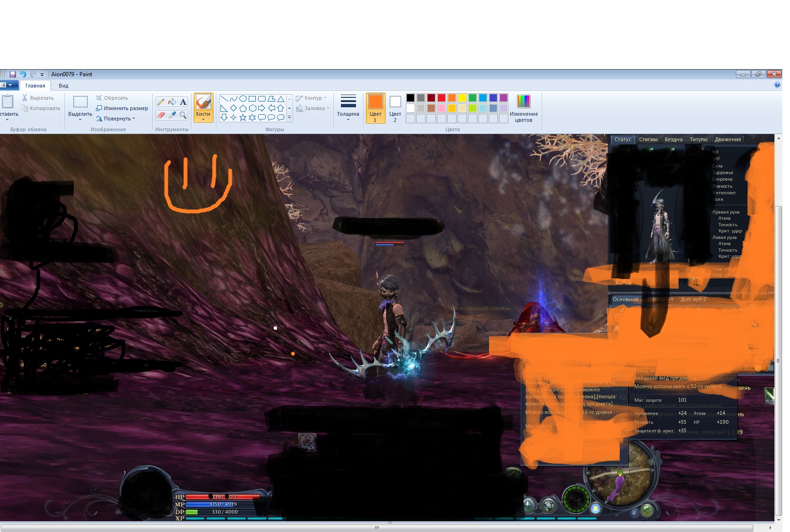Click the Копировать copy button
The width and height of the screenshot is (790, 532).
pyautogui.click(x=40, y=108)
